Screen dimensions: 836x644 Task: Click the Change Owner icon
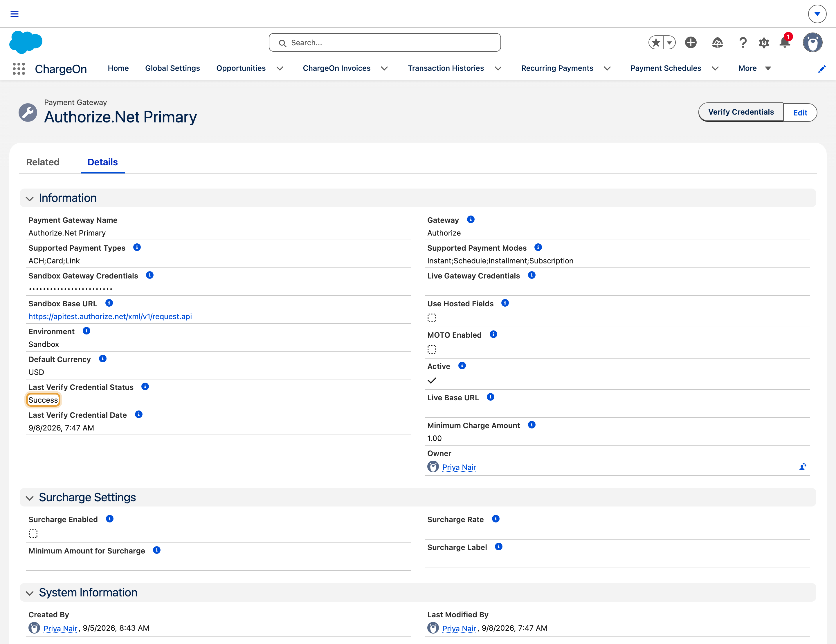[803, 467]
